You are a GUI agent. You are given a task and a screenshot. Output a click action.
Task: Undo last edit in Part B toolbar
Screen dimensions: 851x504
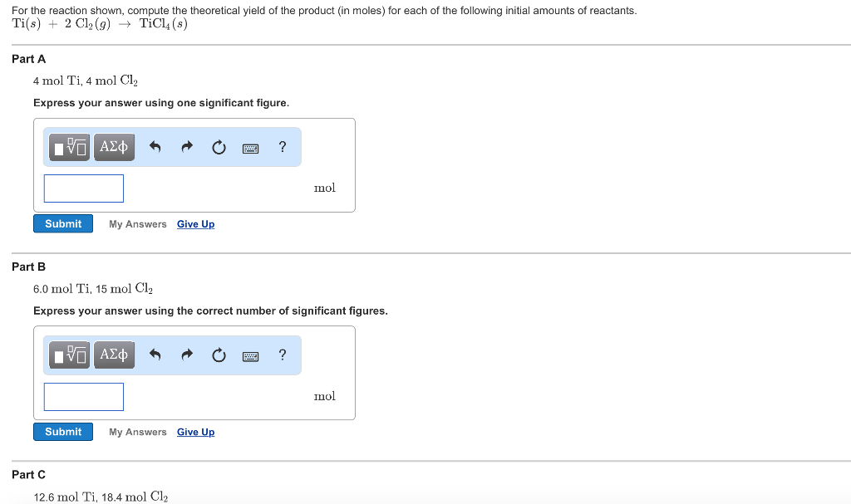coord(155,355)
